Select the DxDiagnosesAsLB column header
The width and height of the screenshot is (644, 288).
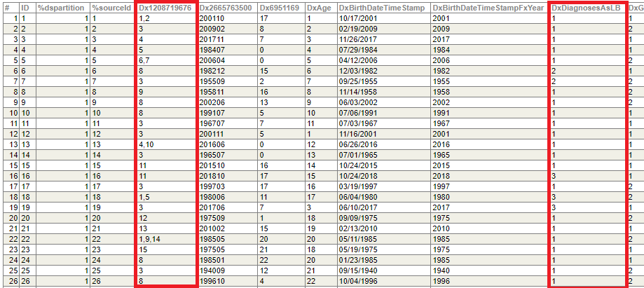[x=587, y=7]
